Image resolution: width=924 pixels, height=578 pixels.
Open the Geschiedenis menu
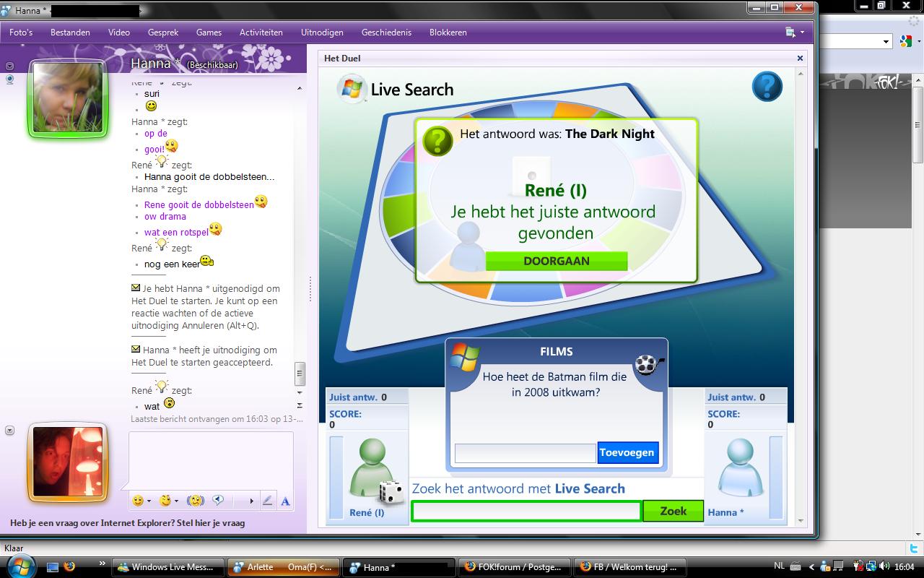[386, 33]
